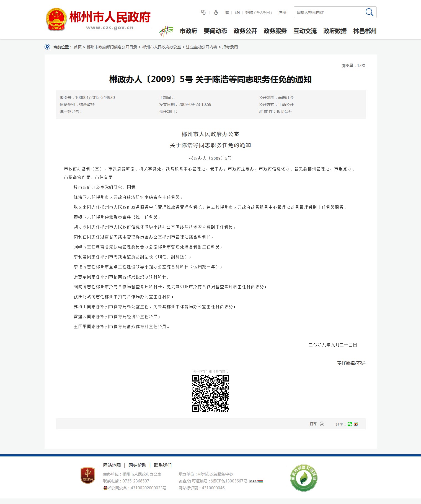Open the 政务服务 nav menu
The width and height of the screenshot is (421, 504).
click(275, 31)
